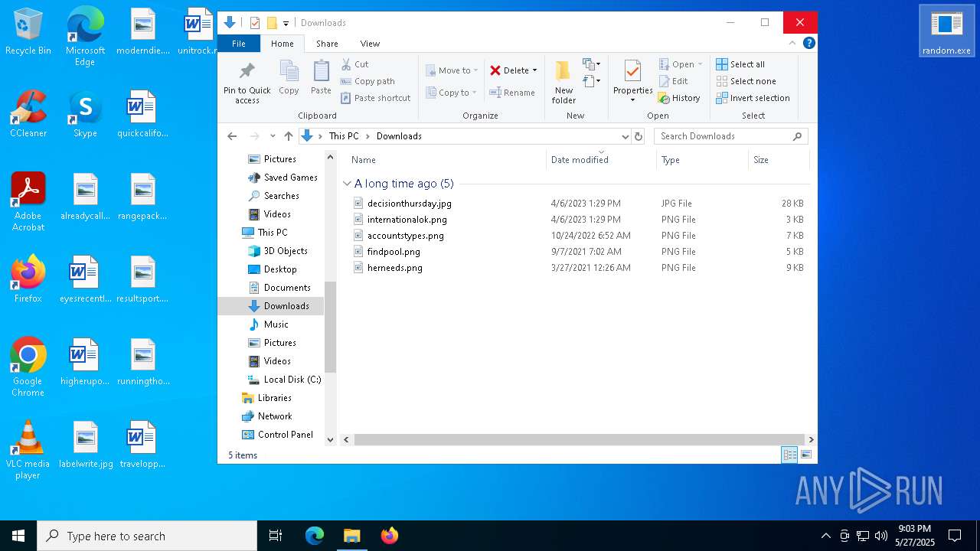Click Edit in ribbon
Image resolution: width=980 pixels, height=551 pixels.
[x=673, y=81]
